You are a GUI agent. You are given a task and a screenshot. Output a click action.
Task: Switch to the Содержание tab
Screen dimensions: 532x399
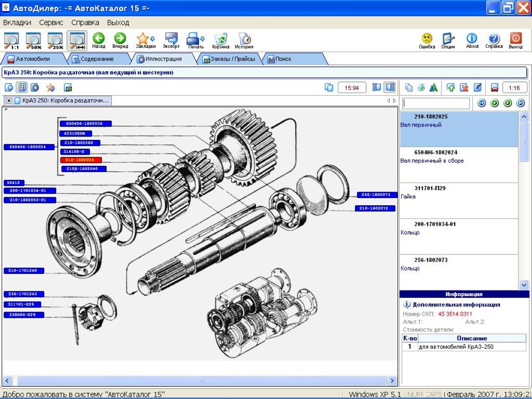[98, 59]
